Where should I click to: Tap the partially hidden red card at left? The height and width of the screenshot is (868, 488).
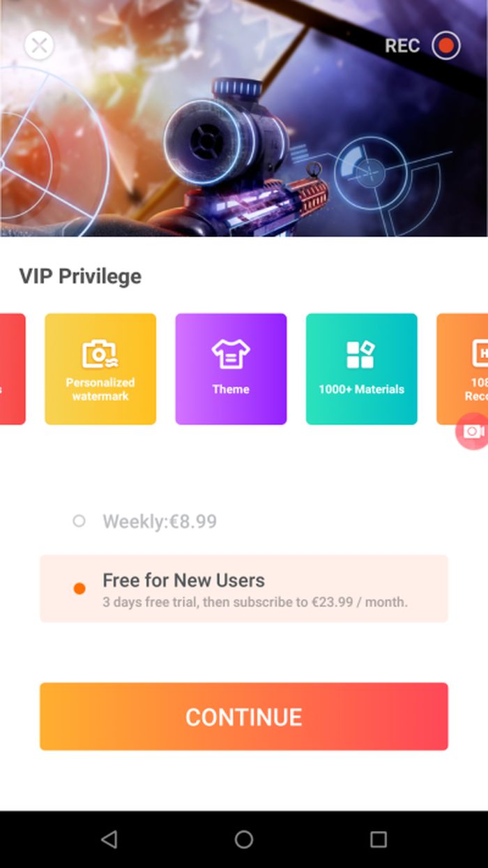tap(13, 369)
